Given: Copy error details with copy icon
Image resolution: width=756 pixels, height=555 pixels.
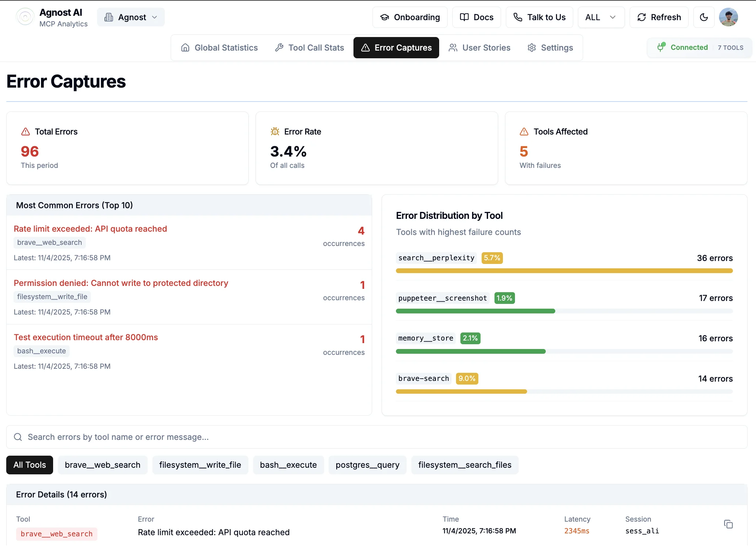Looking at the screenshot, I should click(728, 524).
